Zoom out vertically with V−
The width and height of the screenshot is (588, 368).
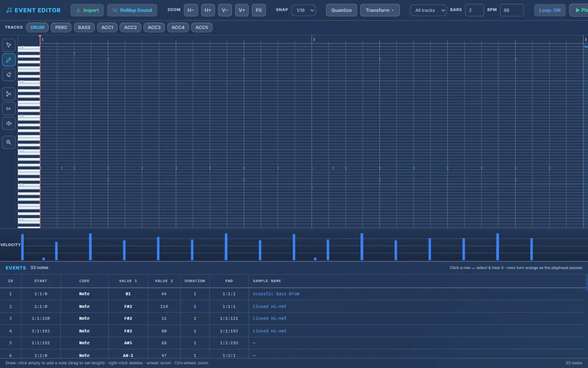tap(225, 10)
